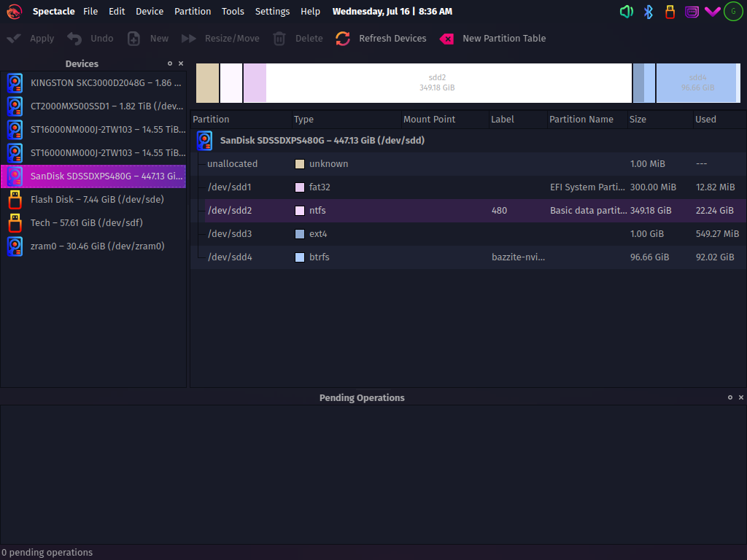This screenshot has width=747, height=560.
Task: Sort by the Partition column header
Action: [241, 120]
